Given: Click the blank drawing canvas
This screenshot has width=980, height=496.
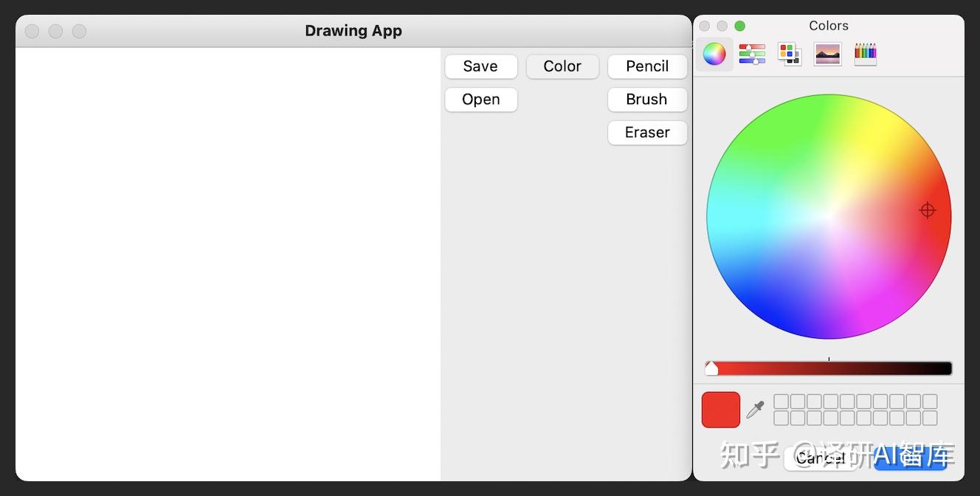Looking at the screenshot, I should [228, 264].
